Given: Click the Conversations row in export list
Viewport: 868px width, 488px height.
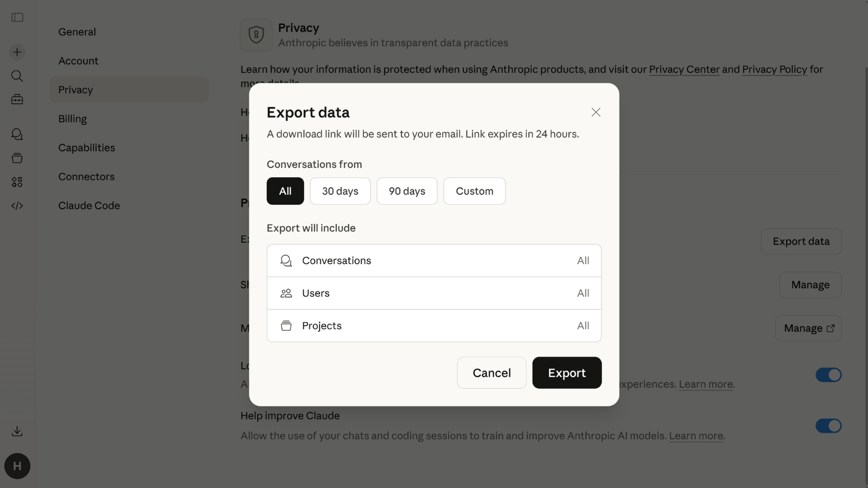Looking at the screenshot, I should pyautogui.click(x=434, y=261).
